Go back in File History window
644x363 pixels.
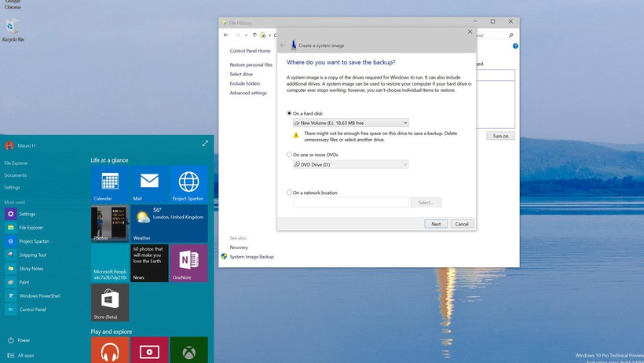[x=226, y=35]
